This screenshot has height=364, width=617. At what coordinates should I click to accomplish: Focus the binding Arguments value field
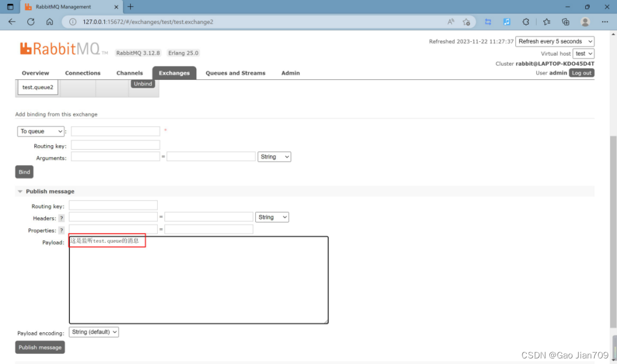point(211,157)
